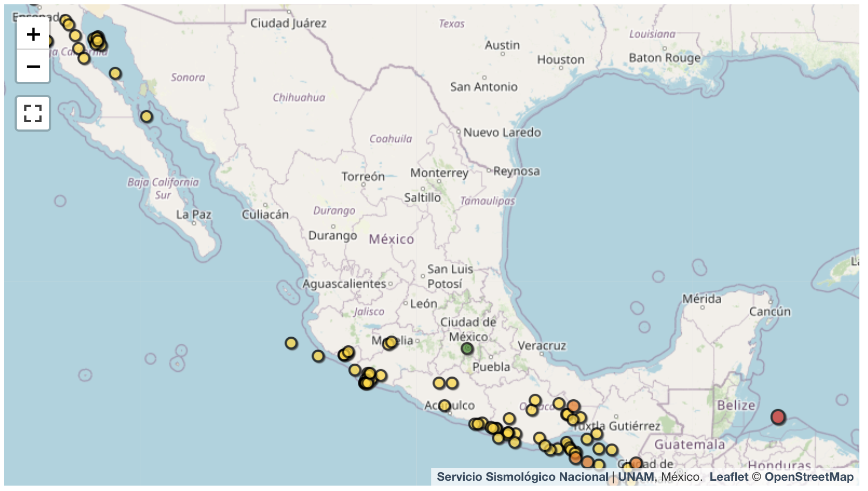Open the Servicio Sismológico Nacional link
Viewport: 868px width, 491px height.
522,477
